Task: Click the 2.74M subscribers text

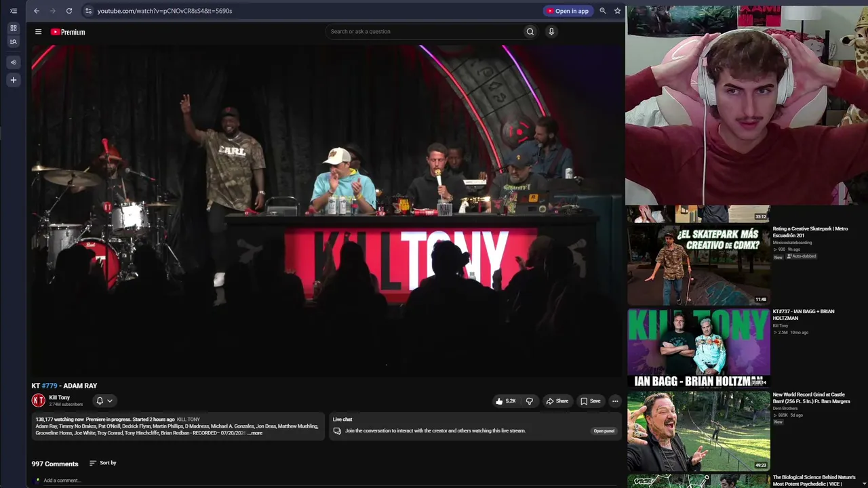Action: (x=66, y=405)
